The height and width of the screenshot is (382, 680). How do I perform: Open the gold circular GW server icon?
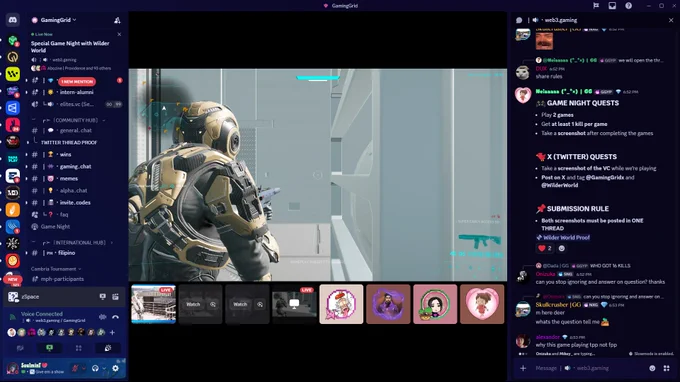click(13, 57)
